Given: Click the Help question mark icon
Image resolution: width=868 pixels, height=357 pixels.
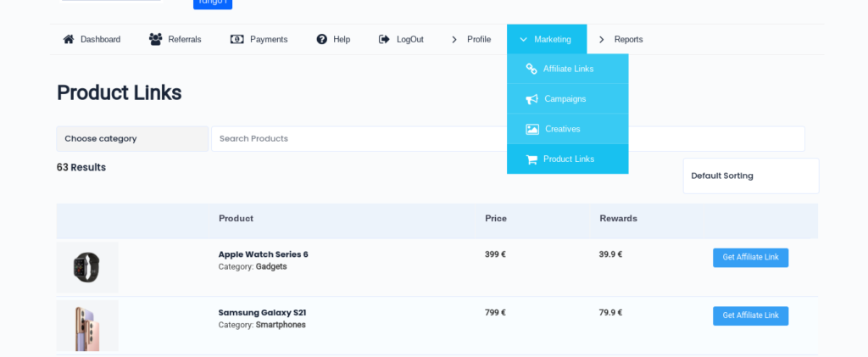Looking at the screenshot, I should tap(321, 39).
